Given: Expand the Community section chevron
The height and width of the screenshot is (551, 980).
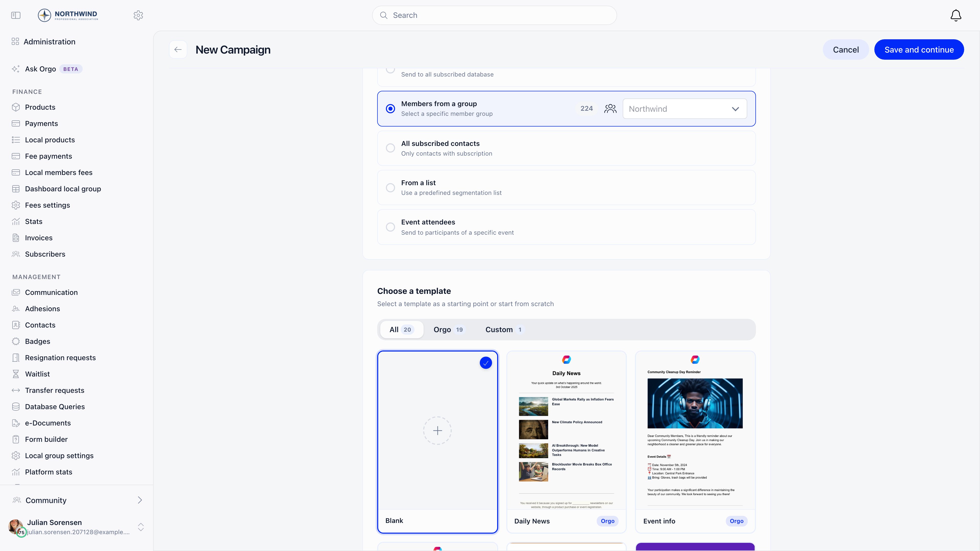Looking at the screenshot, I should coord(140,500).
